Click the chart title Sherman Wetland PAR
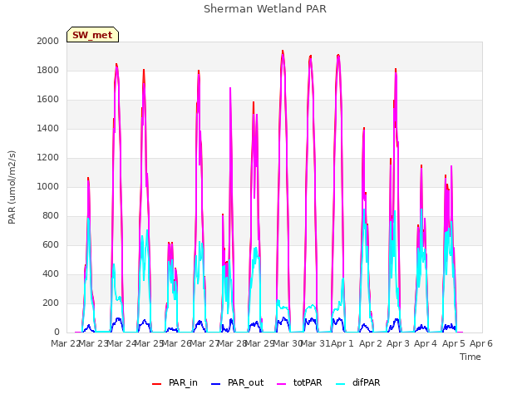Screen dimensions: 532x399 [x=265, y=8]
